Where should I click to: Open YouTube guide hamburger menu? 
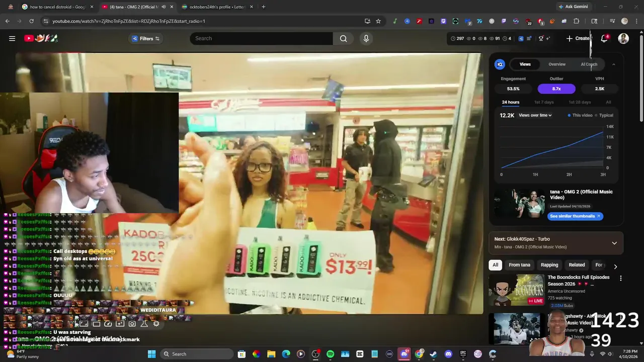(12, 38)
